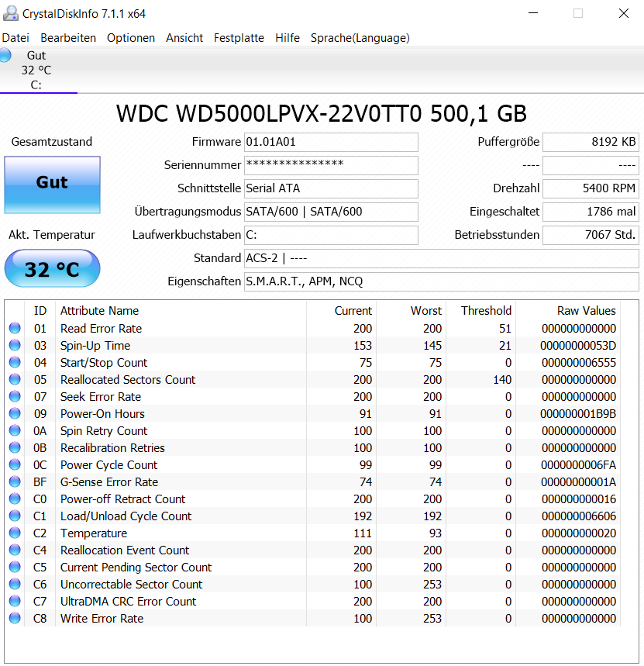Click the 32 °C temperature button
This screenshot has width=644, height=666.
tap(52, 268)
